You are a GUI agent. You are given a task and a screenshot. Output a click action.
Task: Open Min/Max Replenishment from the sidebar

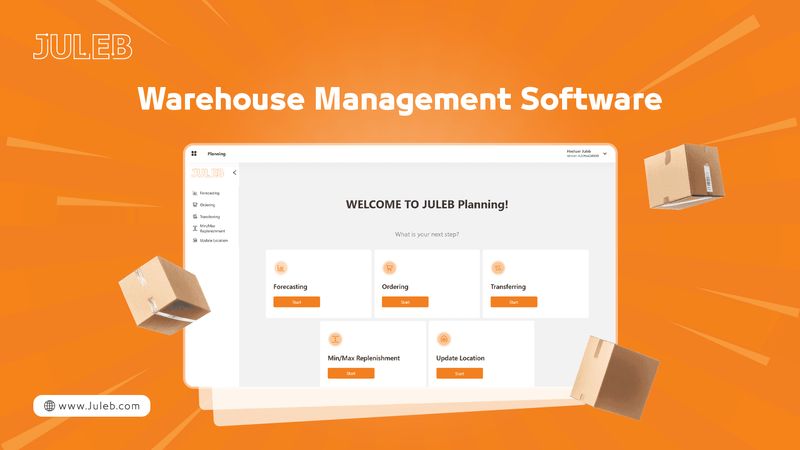210,229
